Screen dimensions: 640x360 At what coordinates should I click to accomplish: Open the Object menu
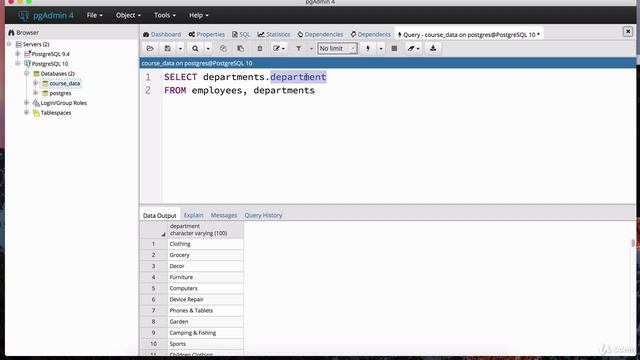128,15
